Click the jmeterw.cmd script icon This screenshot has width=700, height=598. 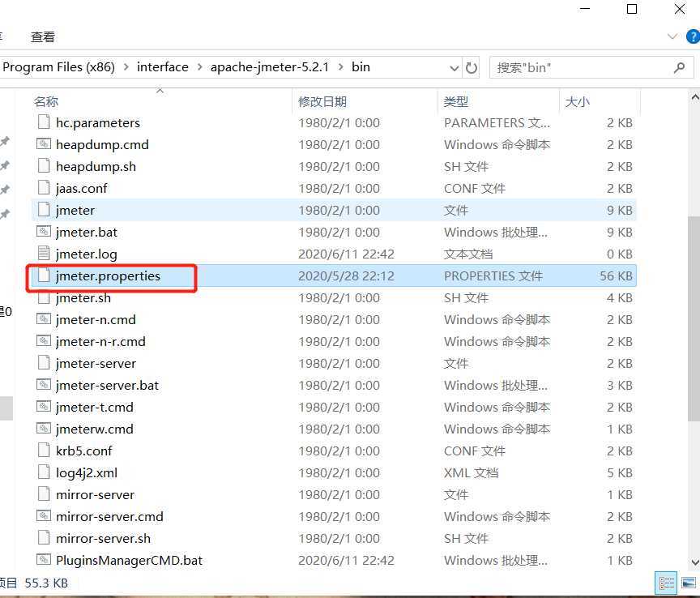[44, 429]
